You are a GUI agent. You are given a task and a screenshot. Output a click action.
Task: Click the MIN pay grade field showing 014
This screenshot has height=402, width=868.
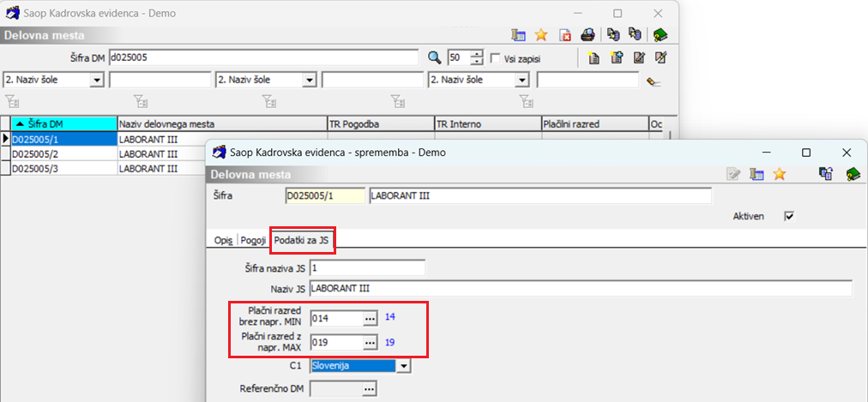pyautogui.click(x=336, y=318)
